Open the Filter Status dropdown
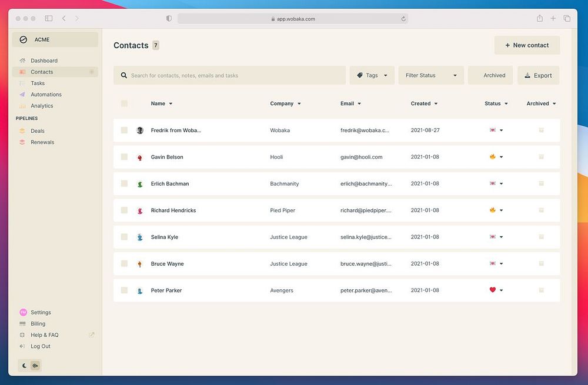Image resolution: width=588 pixels, height=385 pixels. click(x=431, y=75)
